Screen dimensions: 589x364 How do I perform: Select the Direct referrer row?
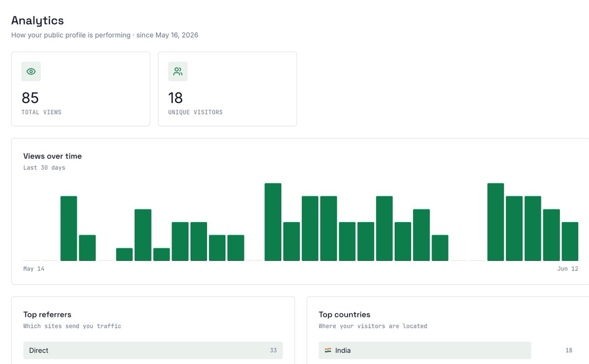153,350
